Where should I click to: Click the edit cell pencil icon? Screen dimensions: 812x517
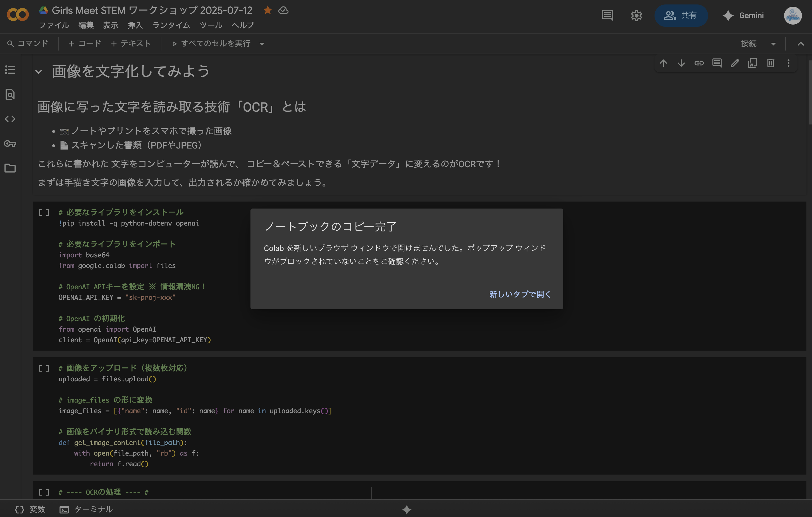tap(735, 63)
